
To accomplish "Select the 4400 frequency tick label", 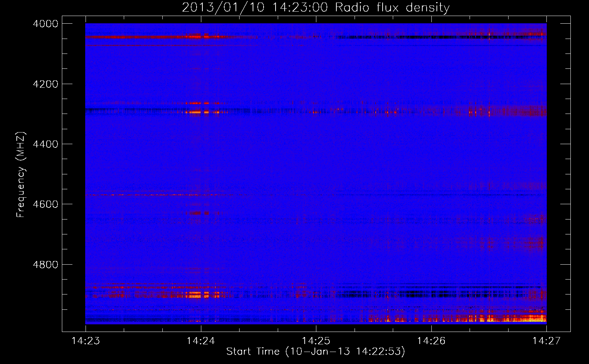I will 46,144.
